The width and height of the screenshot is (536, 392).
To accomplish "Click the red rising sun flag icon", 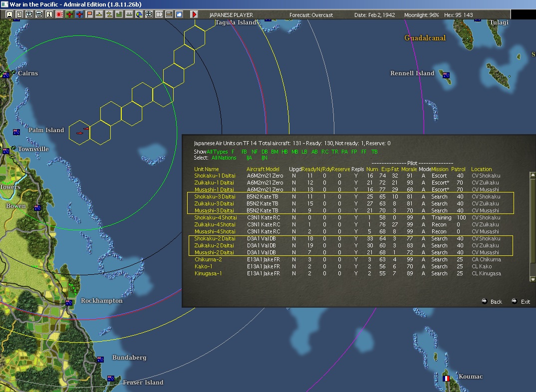I will (x=59, y=14).
